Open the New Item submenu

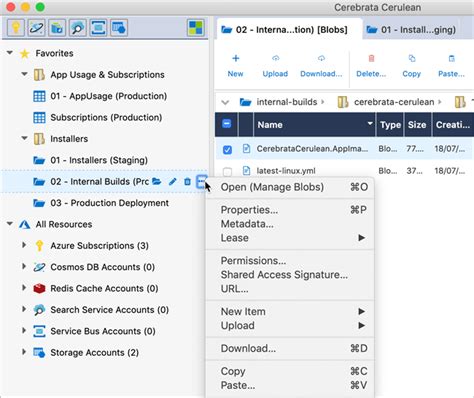click(x=290, y=312)
